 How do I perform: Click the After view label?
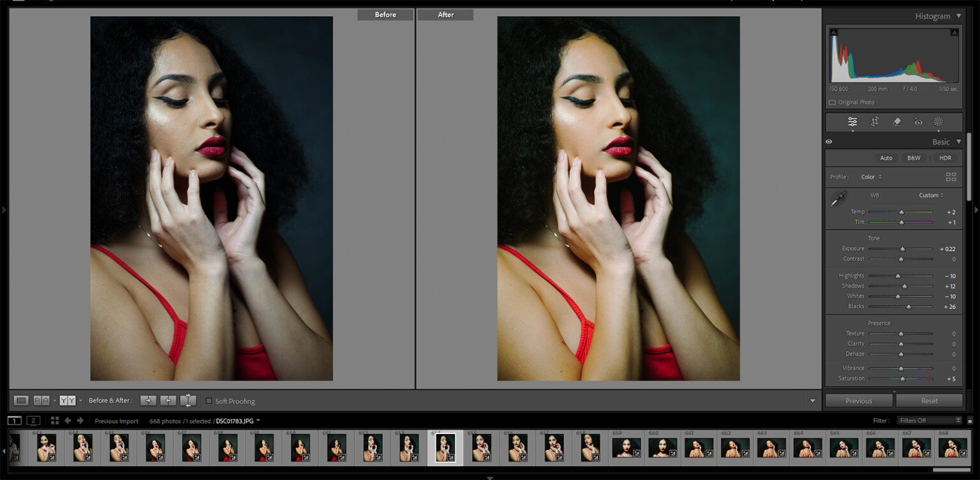[445, 15]
